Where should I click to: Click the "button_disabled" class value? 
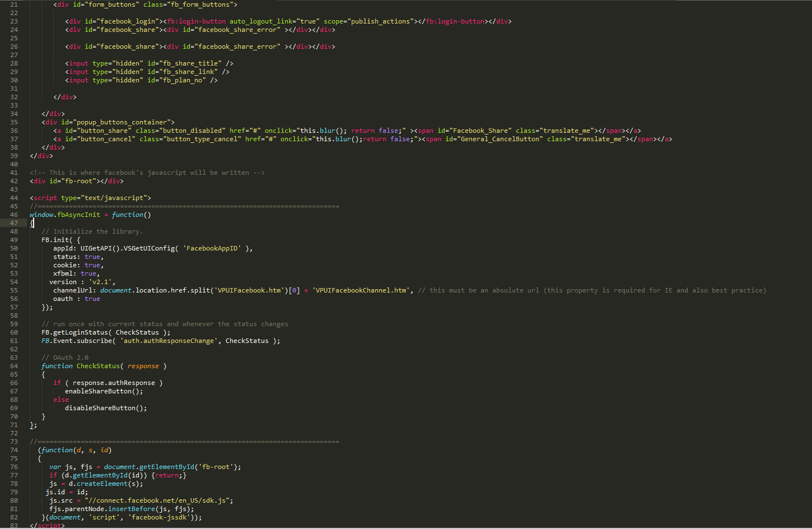click(192, 131)
